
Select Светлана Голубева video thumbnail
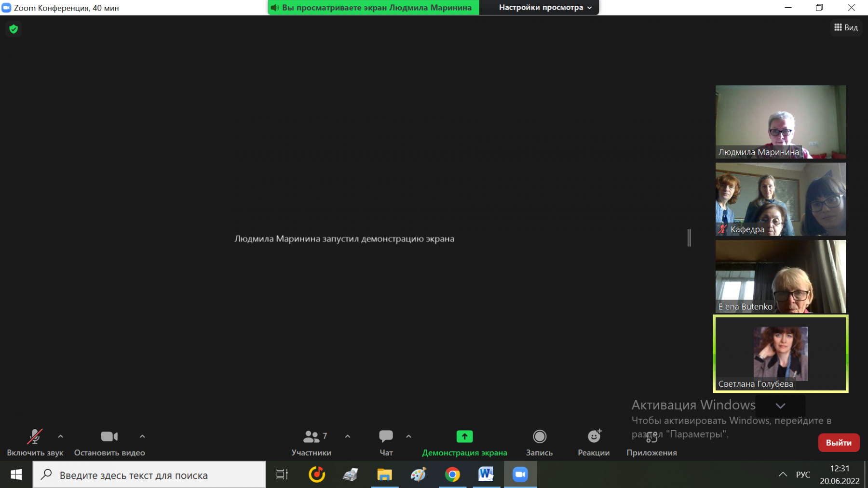[780, 354]
